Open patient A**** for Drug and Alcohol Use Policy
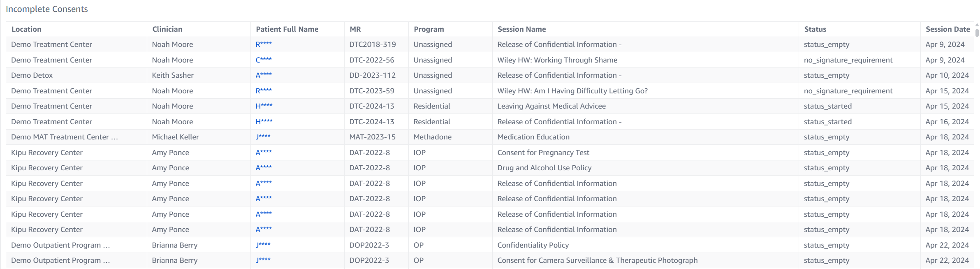Screen dimensions: 980x269 [x=264, y=168]
